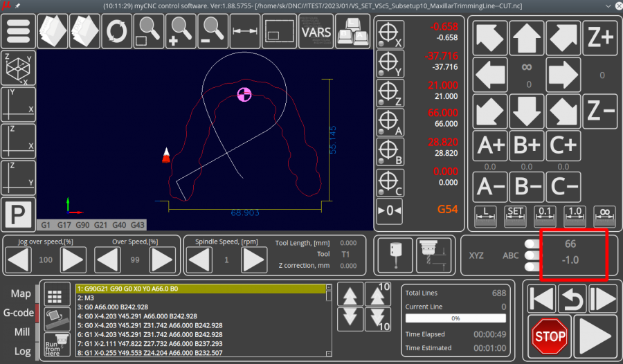Select the Z-X plane view
The width and height of the screenshot is (623, 364).
[18, 141]
